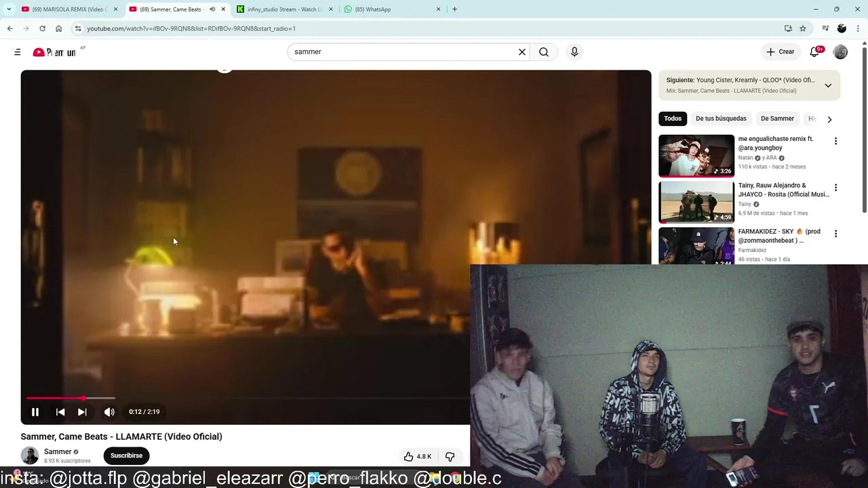The height and width of the screenshot is (488, 868).
Task: Dislike the video with thumbs down
Action: pyautogui.click(x=450, y=456)
